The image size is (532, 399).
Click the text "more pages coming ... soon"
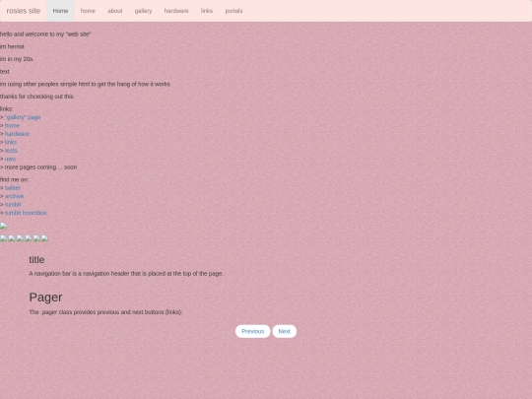40,167
